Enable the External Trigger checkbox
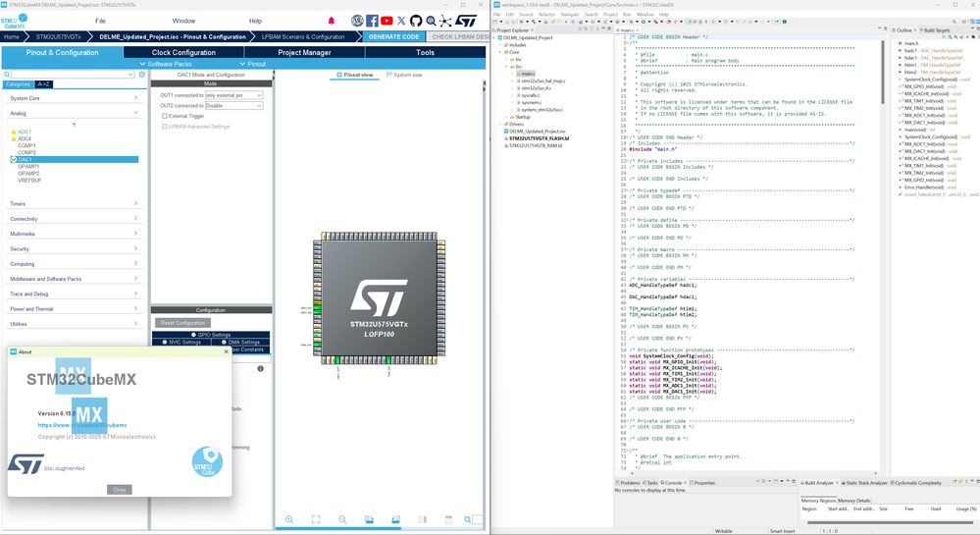The width and height of the screenshot is (980, 535). (x=165, y=116)
